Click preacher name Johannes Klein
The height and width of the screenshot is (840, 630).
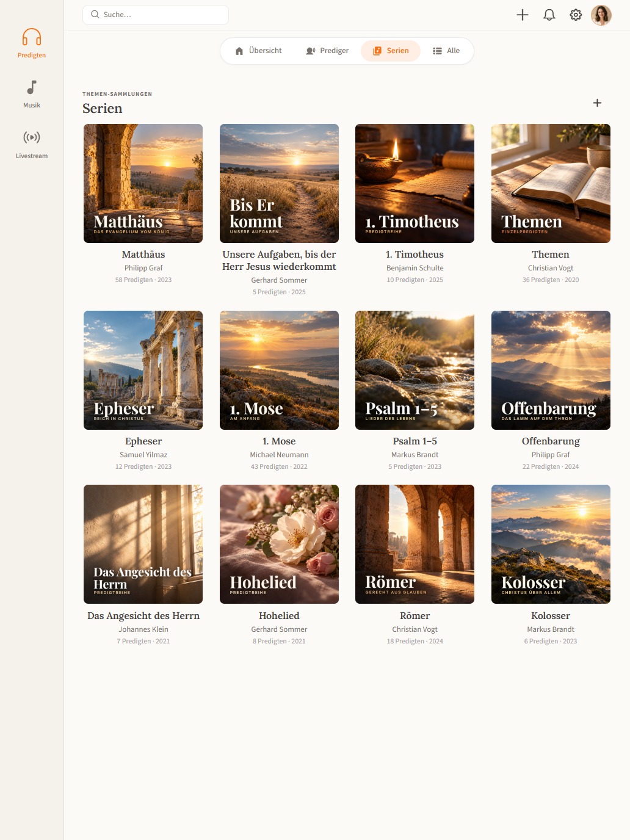coord(143,629)
